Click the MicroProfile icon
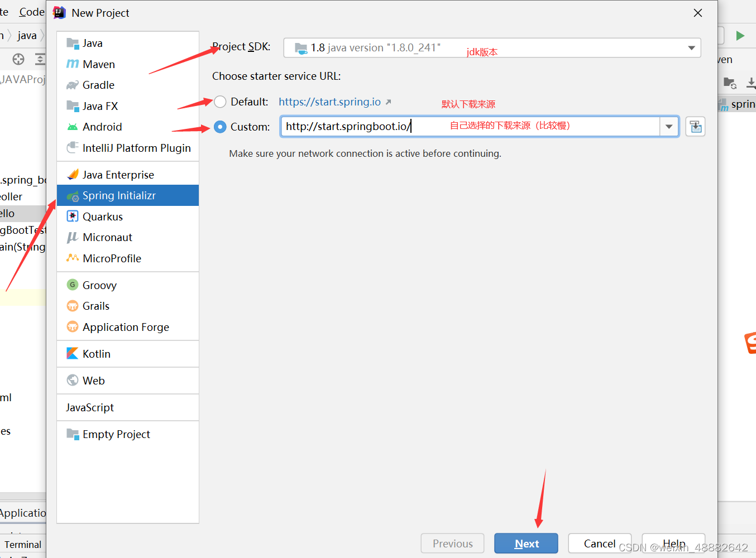Screen dimensions: 756x558 (x=73, y=258)
